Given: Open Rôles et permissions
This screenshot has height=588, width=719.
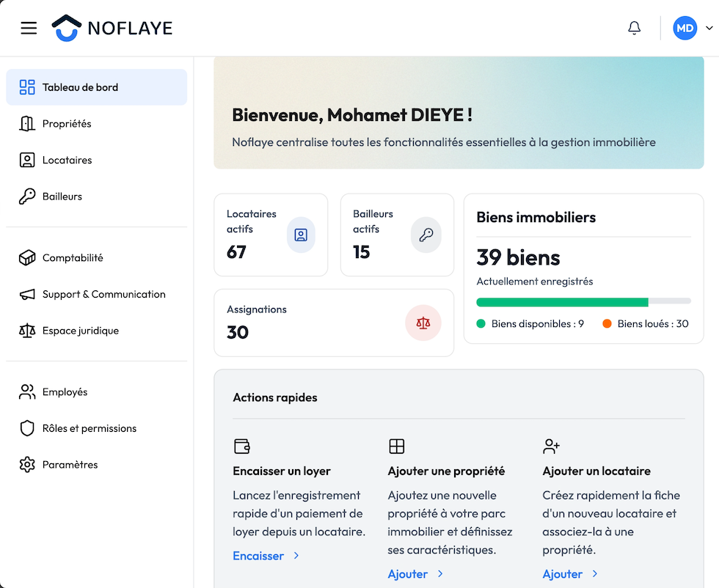Looking at the screenshot, I should tap(97, 428).
